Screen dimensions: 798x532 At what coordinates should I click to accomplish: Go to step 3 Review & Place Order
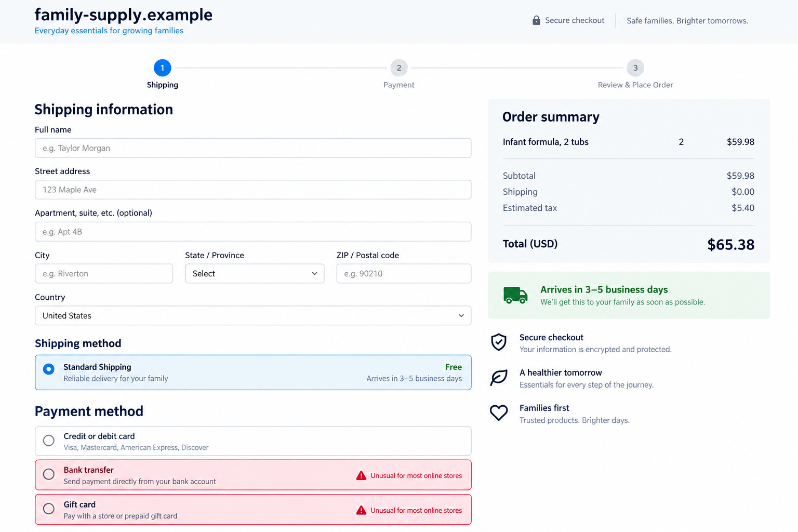click(635, 68)
